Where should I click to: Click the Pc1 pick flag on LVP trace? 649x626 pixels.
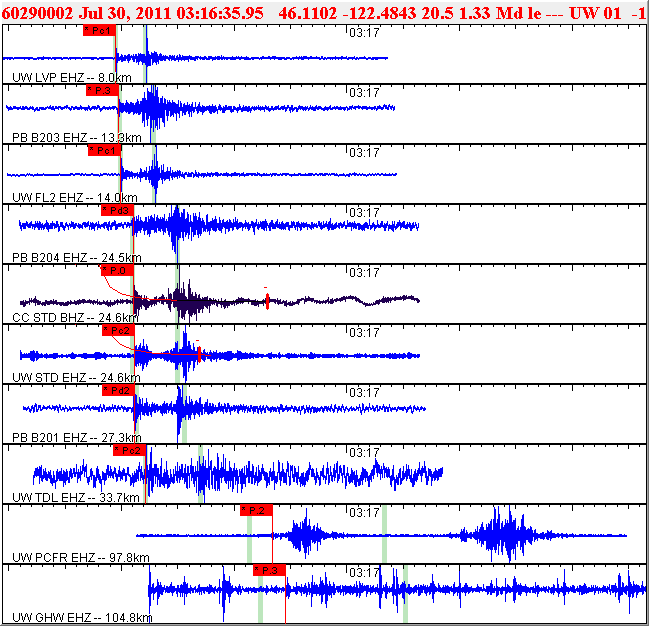pos(99,31)
